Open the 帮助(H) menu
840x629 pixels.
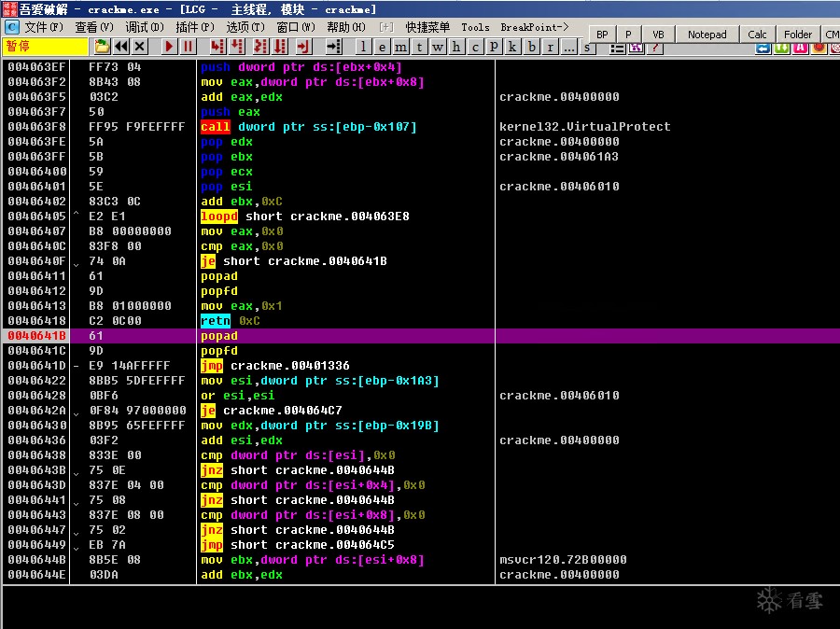click(346, 27)
